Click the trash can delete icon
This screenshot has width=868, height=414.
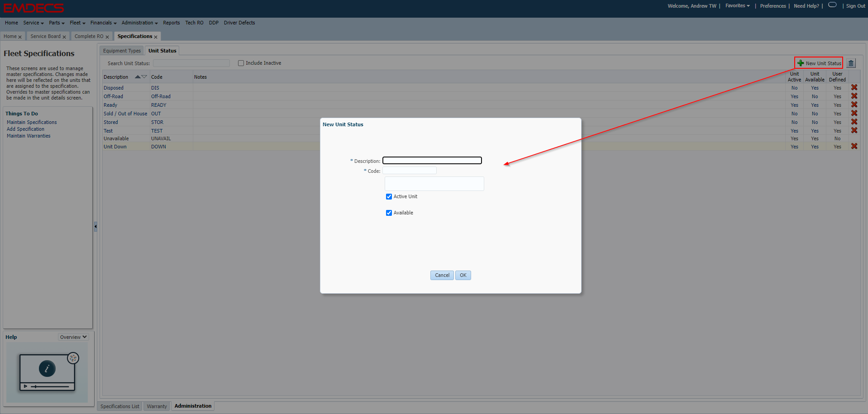[x=851, y=63]
